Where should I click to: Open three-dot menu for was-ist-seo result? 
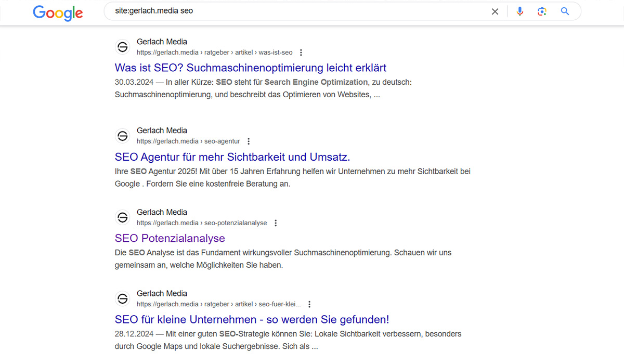click(x=301, y=53)
